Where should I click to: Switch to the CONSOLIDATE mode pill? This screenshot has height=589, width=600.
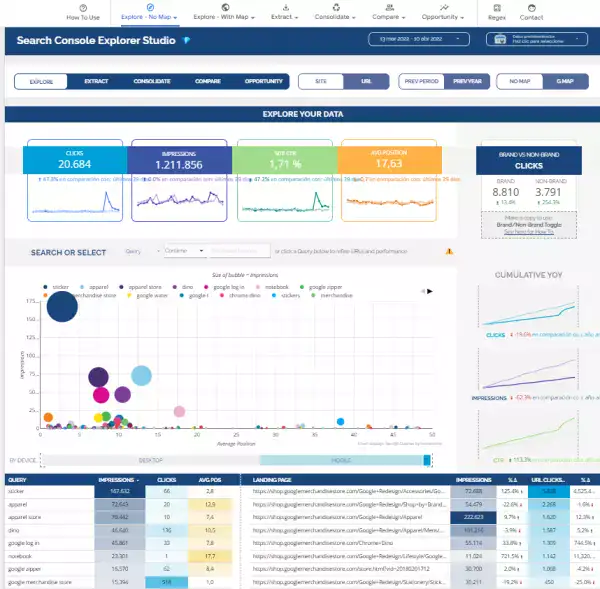tap(152, 81)
